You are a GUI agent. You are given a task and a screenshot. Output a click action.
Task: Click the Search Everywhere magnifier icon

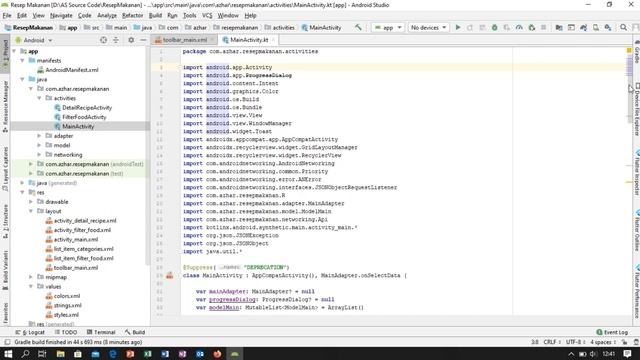pyautogui.click(x=623, y=27)
